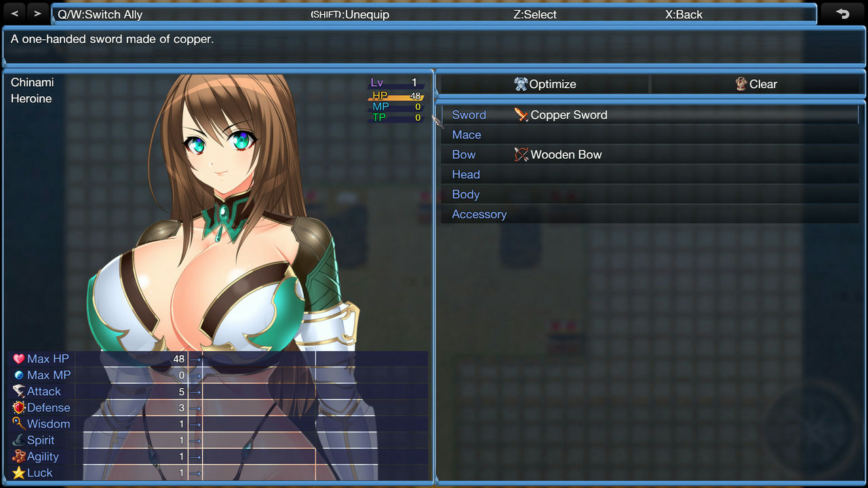Image resolution: width=868 pixels, height=488 pixels.
Task: Select the Mace equipment slot
Action: 466,134
